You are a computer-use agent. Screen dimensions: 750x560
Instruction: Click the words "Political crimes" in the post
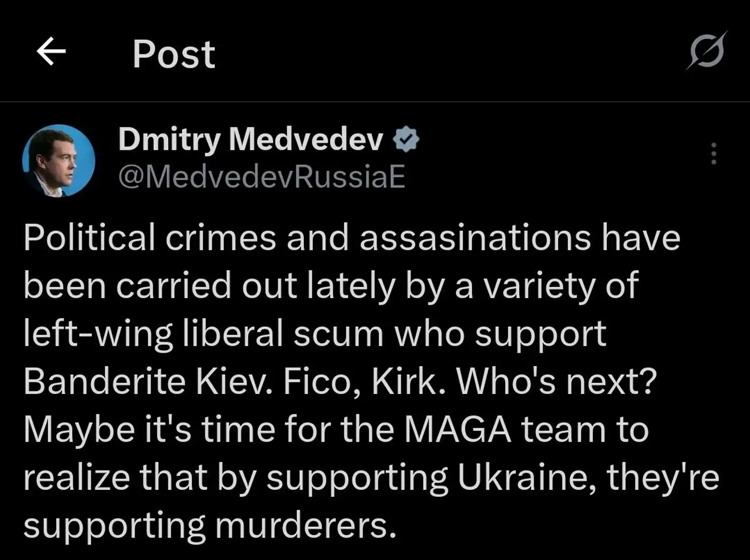(149, 237)
